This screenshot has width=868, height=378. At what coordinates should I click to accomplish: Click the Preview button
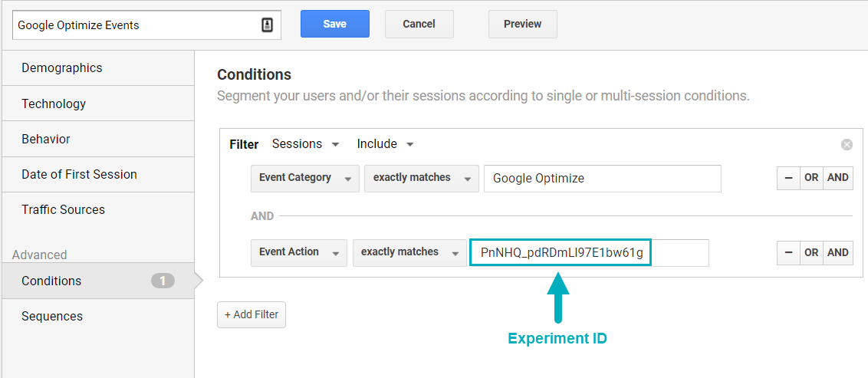point(522,25)
